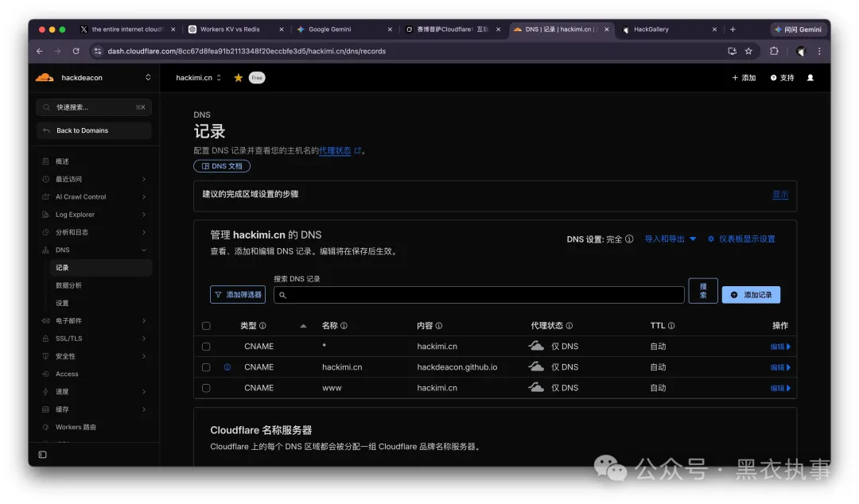Screen dimensions: 859x504
Task: Select 记录 under DNS in sidebar
Action: 100,268
